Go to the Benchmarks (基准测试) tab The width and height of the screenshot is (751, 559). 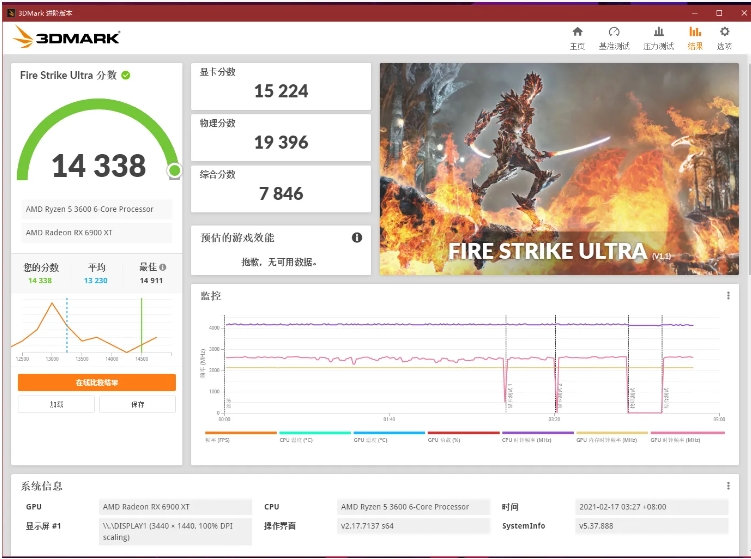point(614,38)
